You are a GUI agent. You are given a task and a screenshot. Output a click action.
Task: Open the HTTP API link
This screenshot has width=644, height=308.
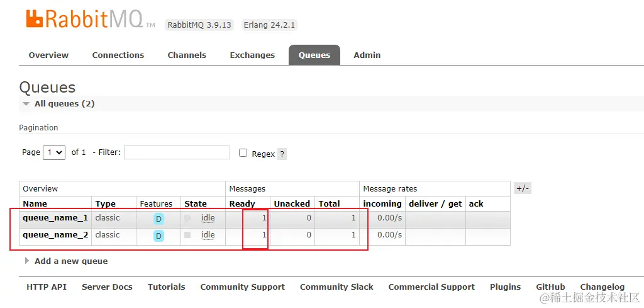pos(47,287)
